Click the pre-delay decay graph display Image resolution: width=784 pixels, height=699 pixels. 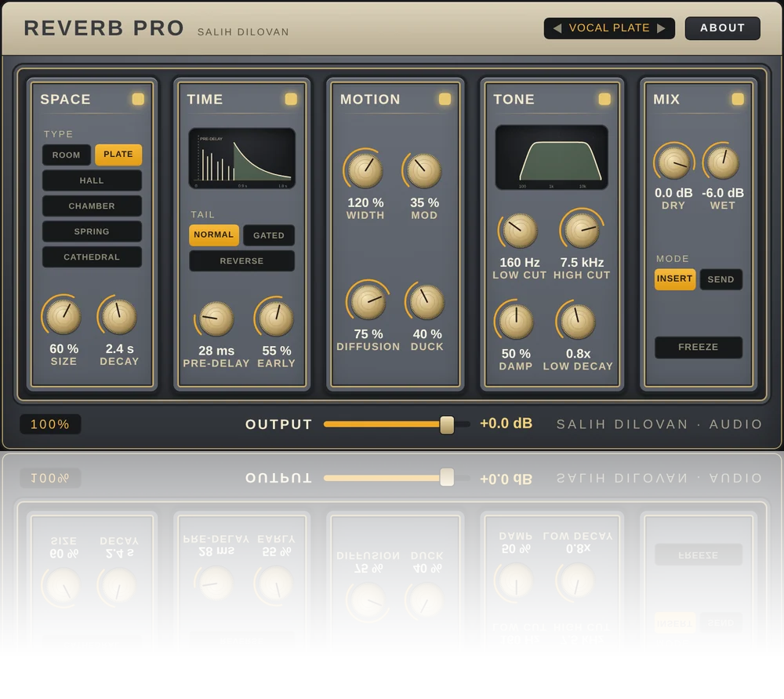click(242, 158)
